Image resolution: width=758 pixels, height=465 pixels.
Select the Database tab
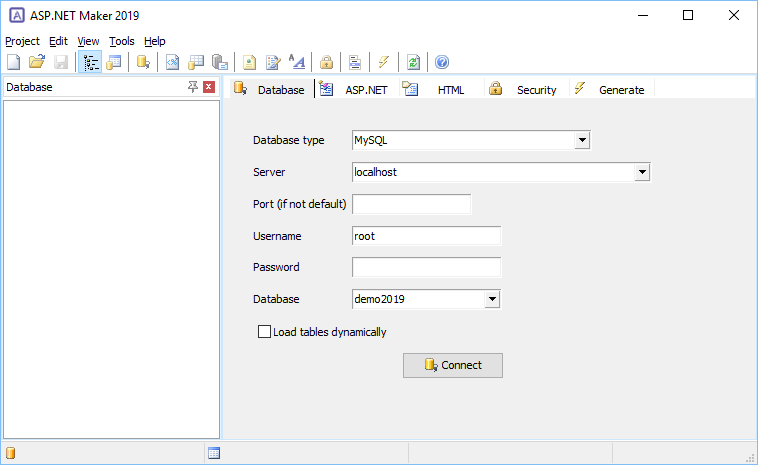coord(270,89)
